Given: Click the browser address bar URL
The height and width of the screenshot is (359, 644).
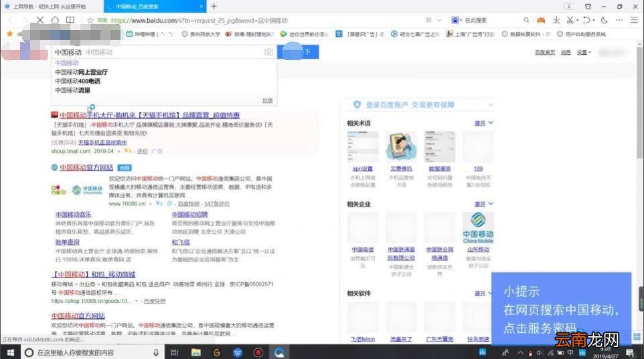Looking at the screenshot, I should pyautogui.click(x=199, y=20).
